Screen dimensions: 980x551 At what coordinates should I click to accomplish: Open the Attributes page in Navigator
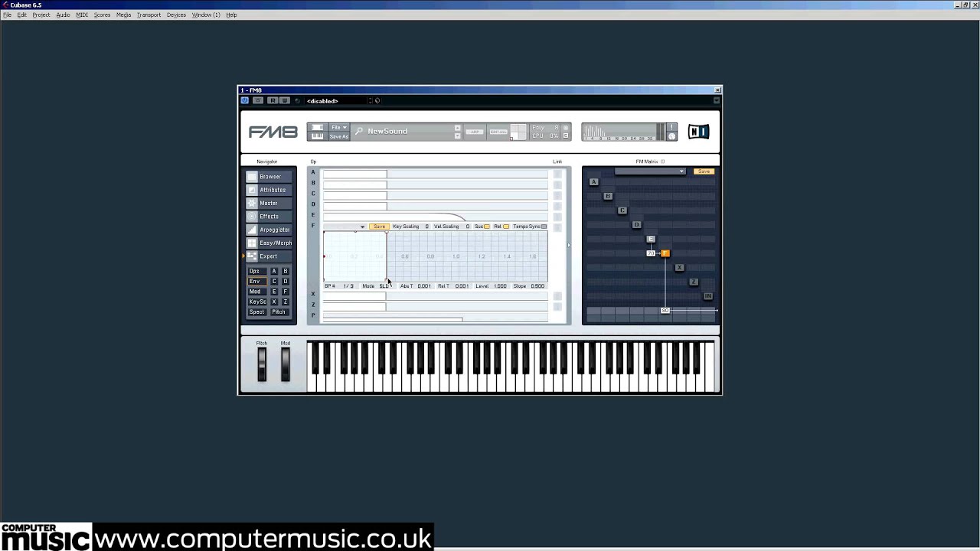[269, 190]
